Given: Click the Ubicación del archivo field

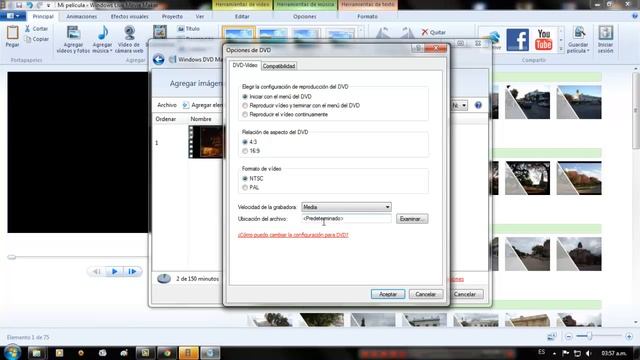Looking at the screenshot, I should [347, 219].
